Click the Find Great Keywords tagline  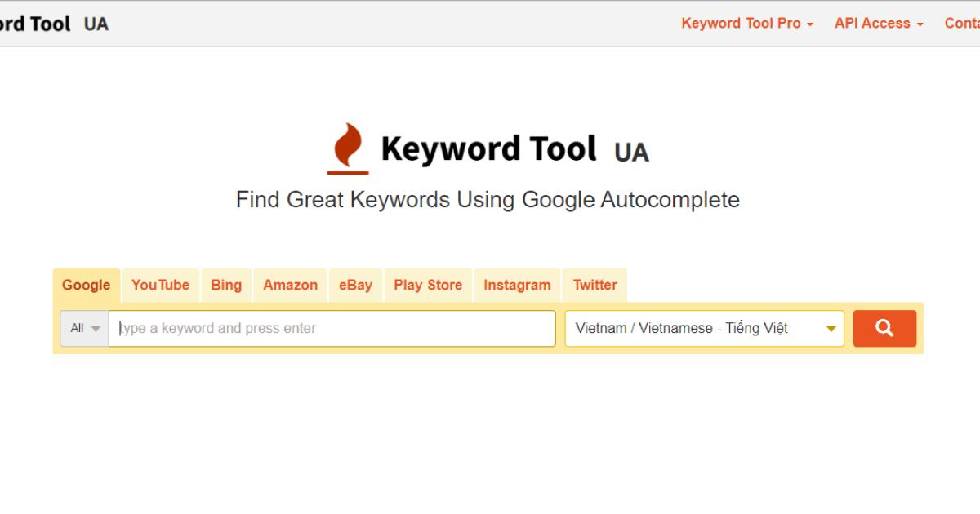point(488,200)
